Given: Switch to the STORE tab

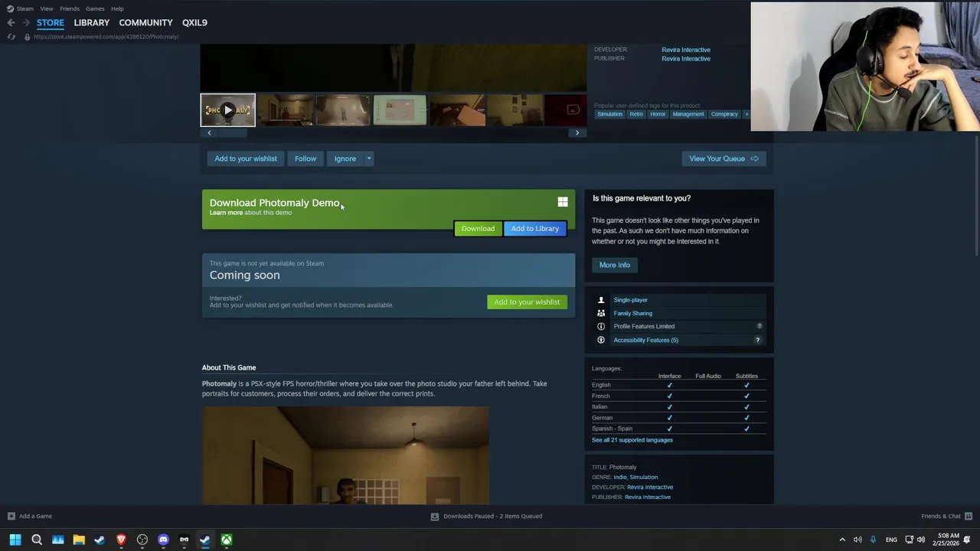Looking at the screenshot, I should (51, 22).
